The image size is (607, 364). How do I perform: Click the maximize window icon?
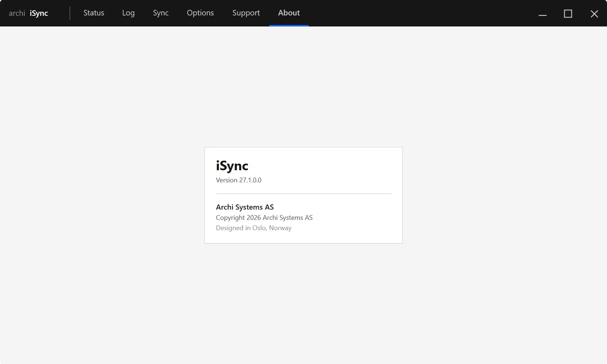pos(568,14)
